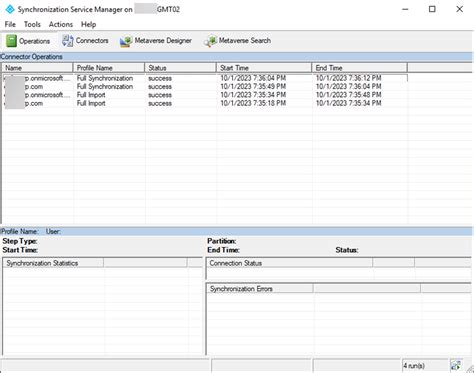
Task: Select the run started at 7:35:49 PM
Action: click(x=205, y=86)
